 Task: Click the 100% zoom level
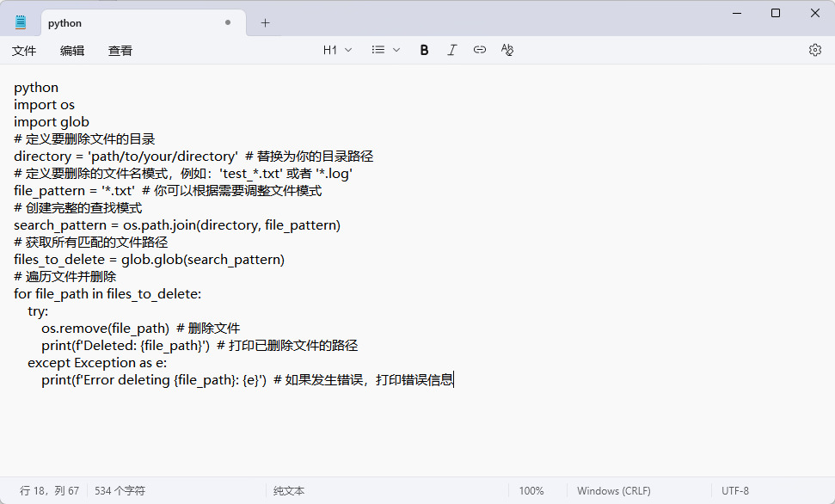[531, 491]
